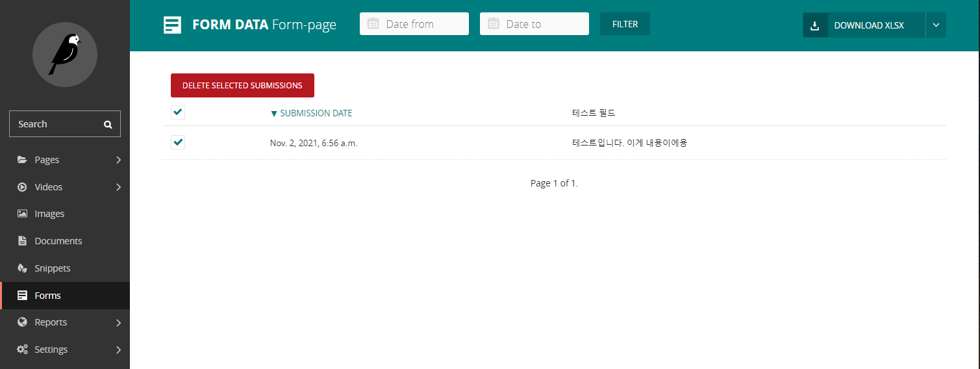The image size is (980, 369).
Task: Expand the Reports submenu chevron
Action: tap(118, 322)
